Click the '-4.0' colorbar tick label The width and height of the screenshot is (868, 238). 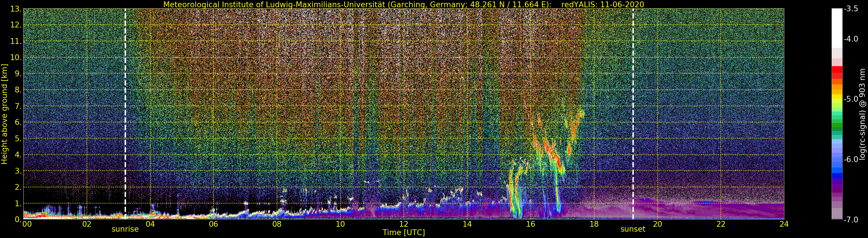pyautogui.click(x=851, y=39)
